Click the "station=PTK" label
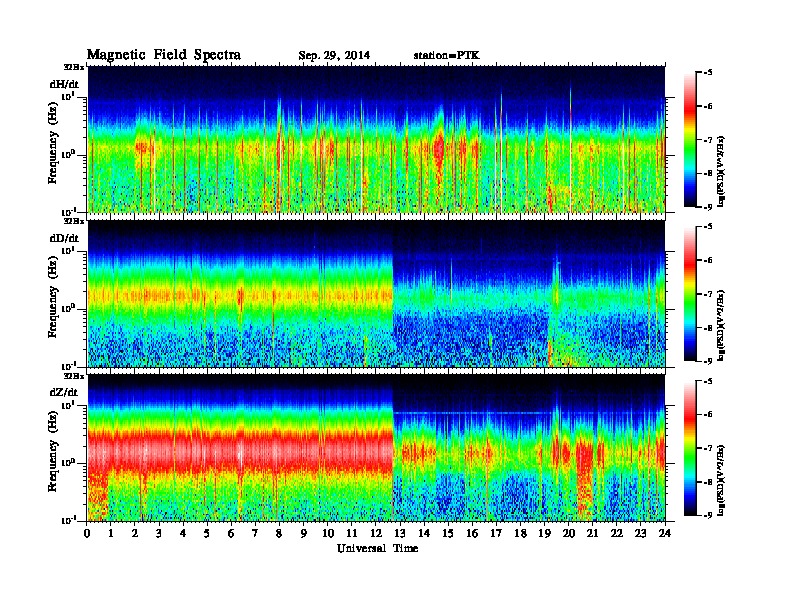 click(x=447, y=56)
